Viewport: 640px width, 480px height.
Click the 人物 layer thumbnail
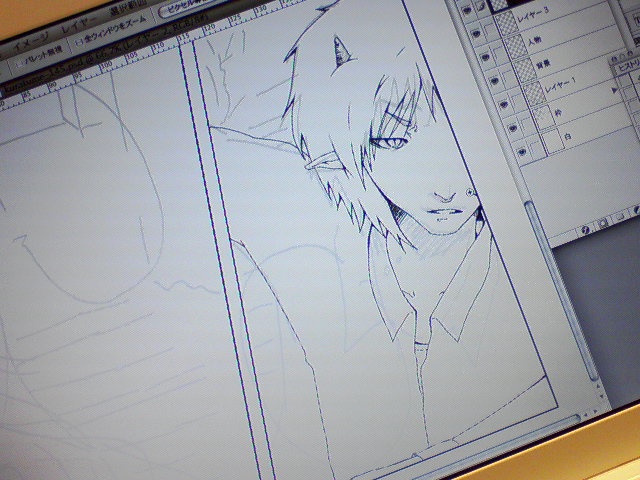tap(515, 46)
